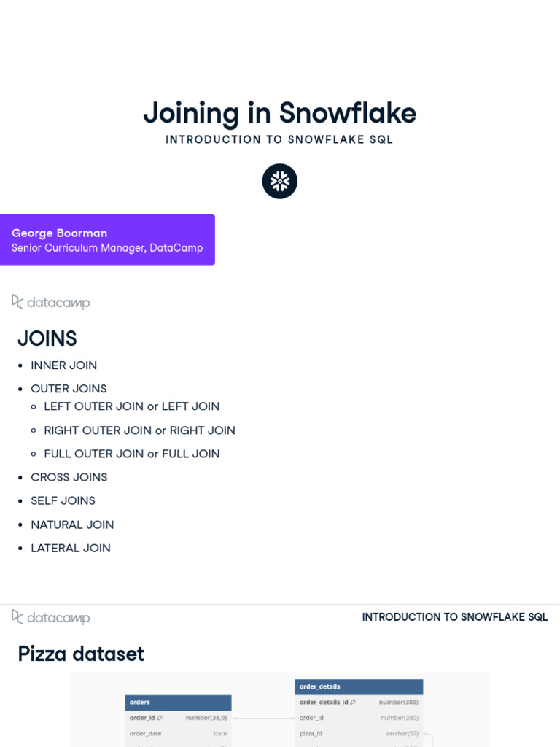Image resolution: width=560 pixels, height=747 pixels.
Task: Click the JOINS slide heading
Action: (47, 338)
